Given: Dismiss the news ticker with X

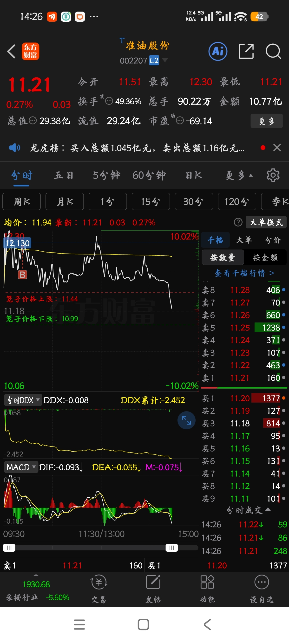Looking at the screenshot, I should click(277, 148).
